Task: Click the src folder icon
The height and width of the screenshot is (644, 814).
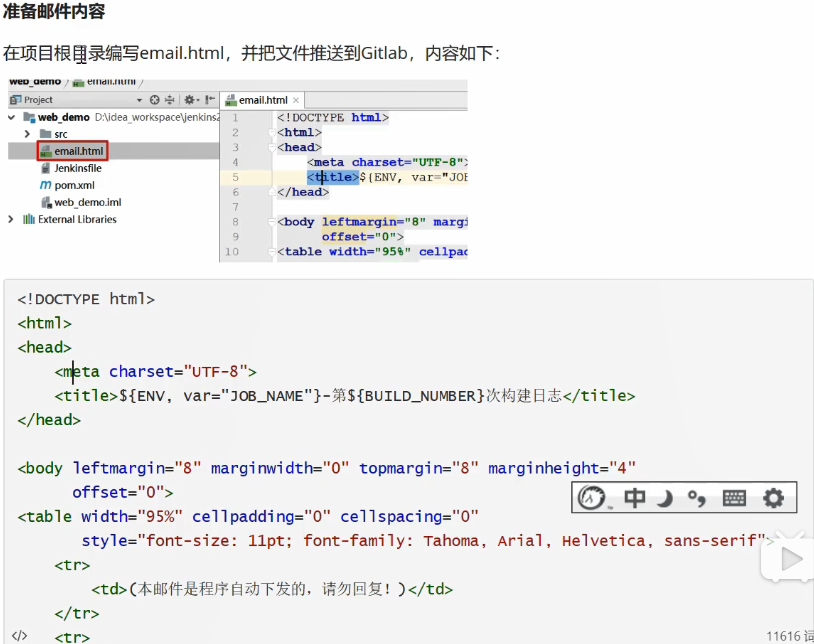Action: [46, 134]
